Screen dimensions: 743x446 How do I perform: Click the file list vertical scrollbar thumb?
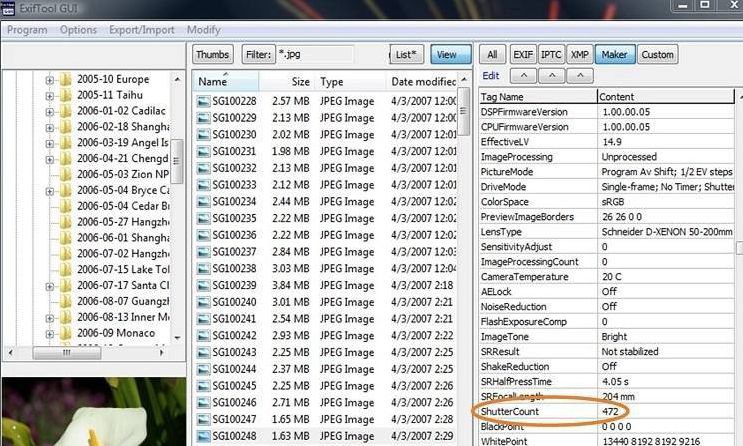463,111
